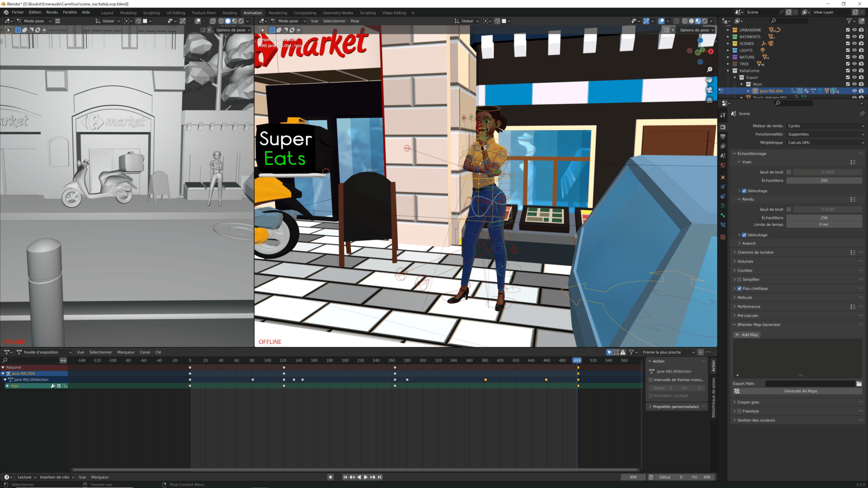
Task: Enable the Vues Seuil de bruit checkbox
Action: (789, 172)
